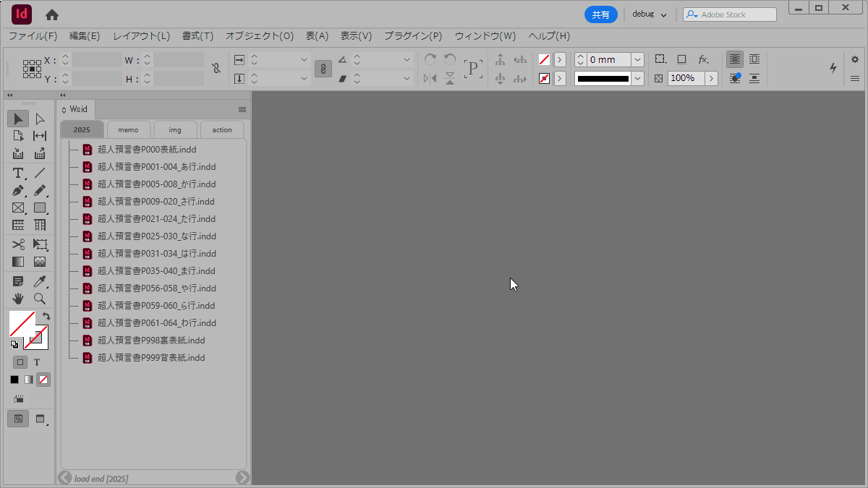The width and height of the screenshot is (868, 488).
Task: Activate the Hand tool
Action: point(18,298)
